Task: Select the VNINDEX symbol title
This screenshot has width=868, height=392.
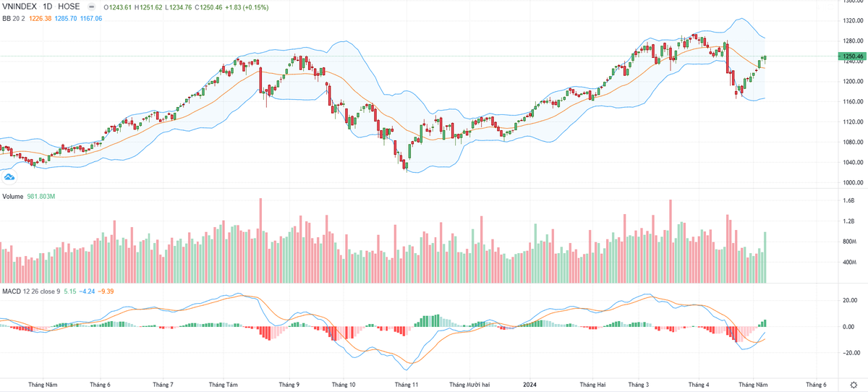Action: [x=20, y=7]
